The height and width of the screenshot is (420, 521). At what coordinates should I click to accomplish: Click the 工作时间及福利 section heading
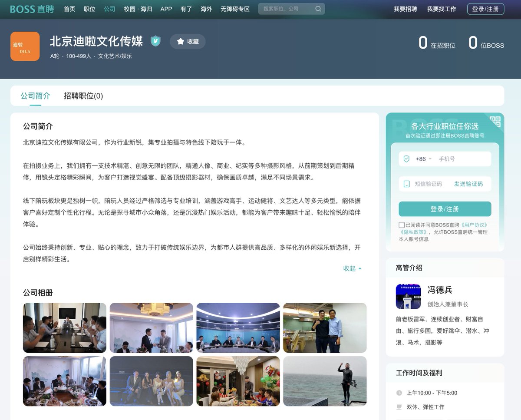click(x=419, y=373)
